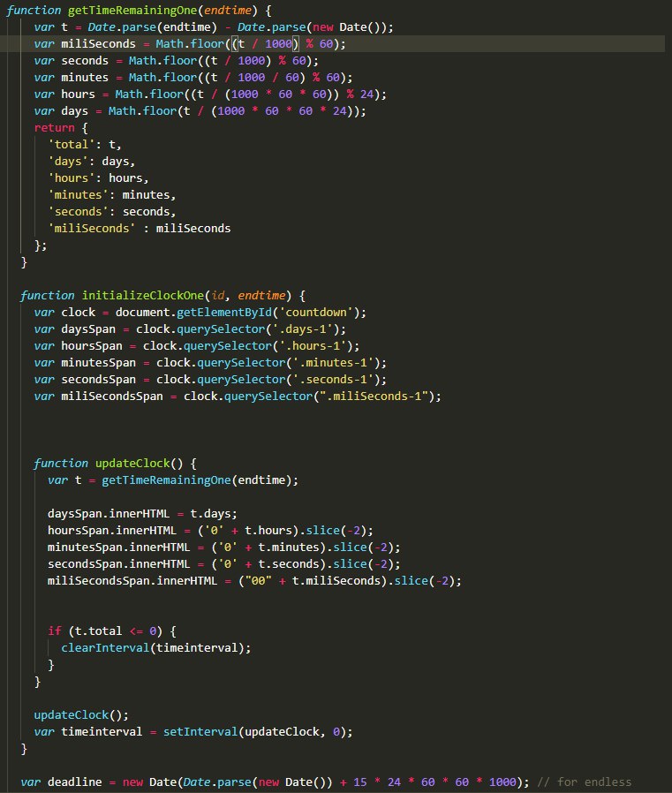Image resolution: width=672 pixels, height=793 pixels.
Task: Click the secondsSpan.innerHTML assignment line
Action: 224,563
